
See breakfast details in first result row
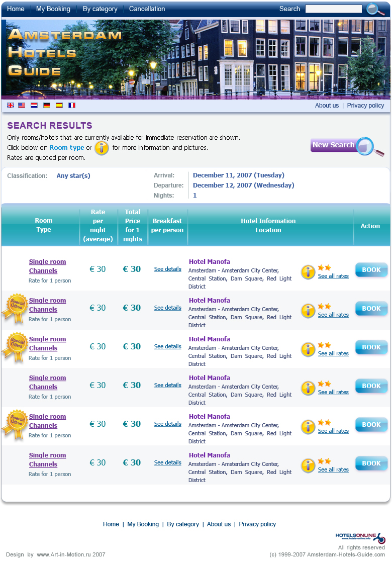click(167, 269)
